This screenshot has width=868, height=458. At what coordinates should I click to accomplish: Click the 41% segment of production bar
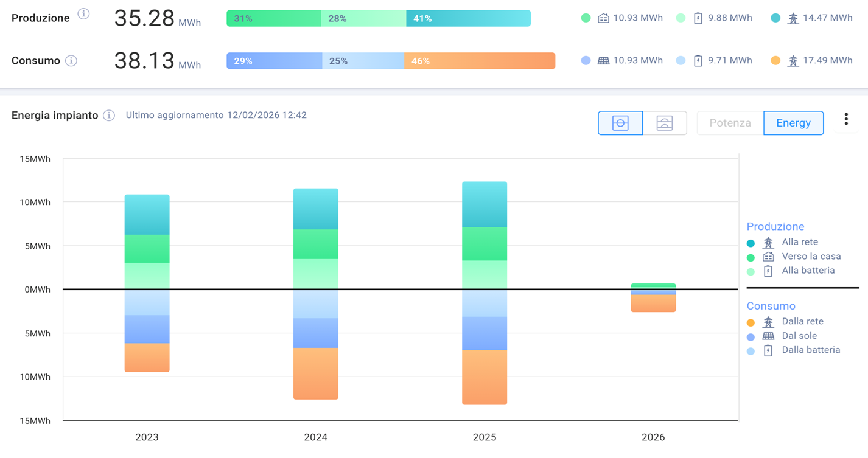click(x=468, y=18)
